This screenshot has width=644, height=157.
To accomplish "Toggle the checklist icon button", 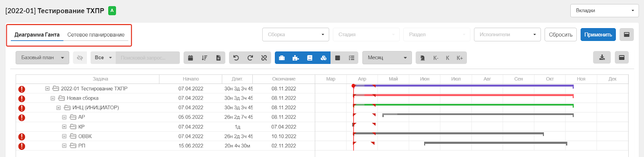I will coord(351,58).
